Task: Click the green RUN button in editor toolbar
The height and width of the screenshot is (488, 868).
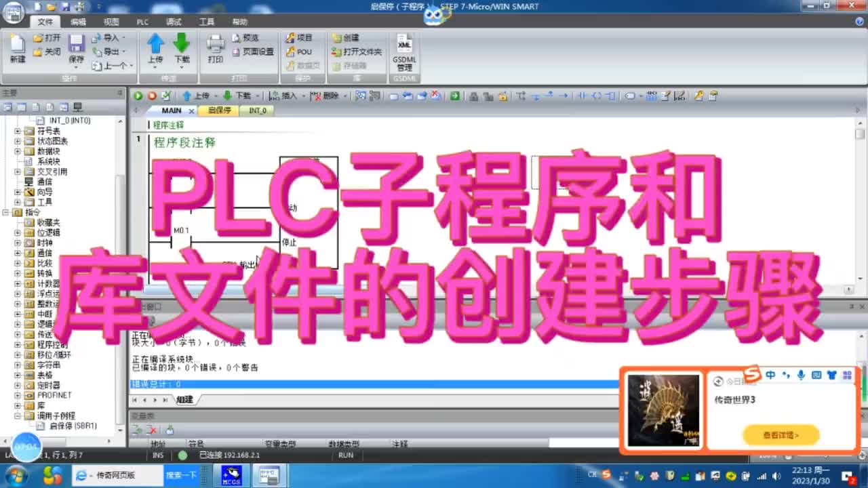Action: coord(138,96)
